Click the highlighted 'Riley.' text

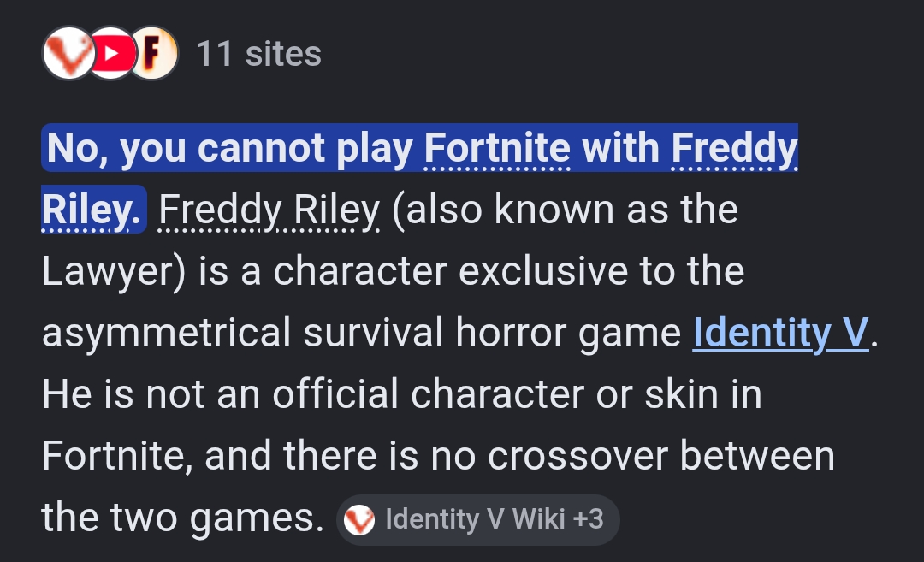[92, 209]
